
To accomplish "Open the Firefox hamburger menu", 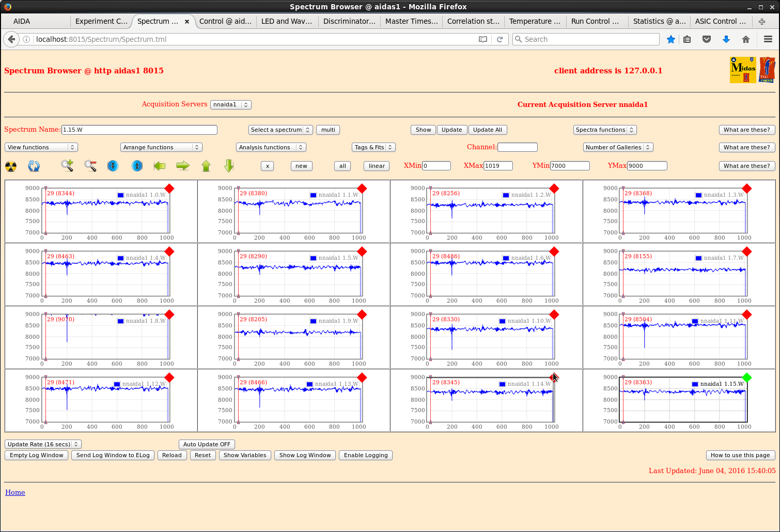I will [768, 39].
